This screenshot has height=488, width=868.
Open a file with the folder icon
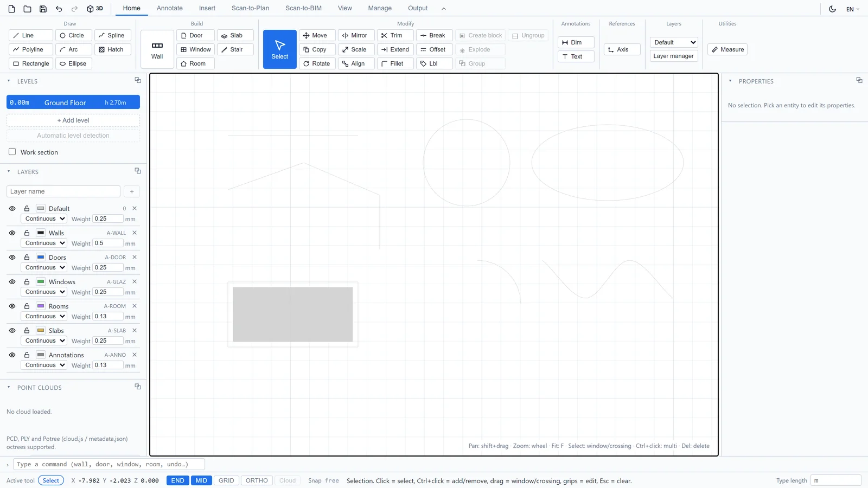[x=27, y=9]
